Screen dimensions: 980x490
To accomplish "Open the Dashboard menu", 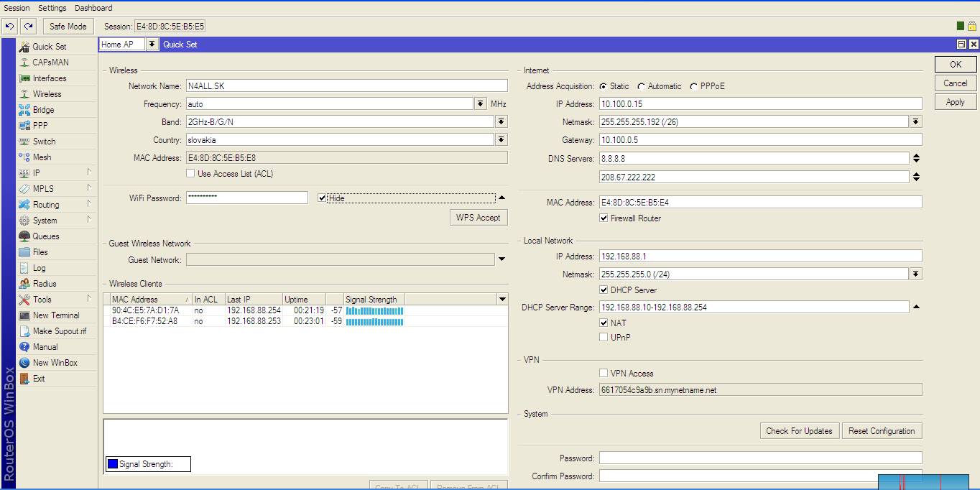I will tap(93, 8).
